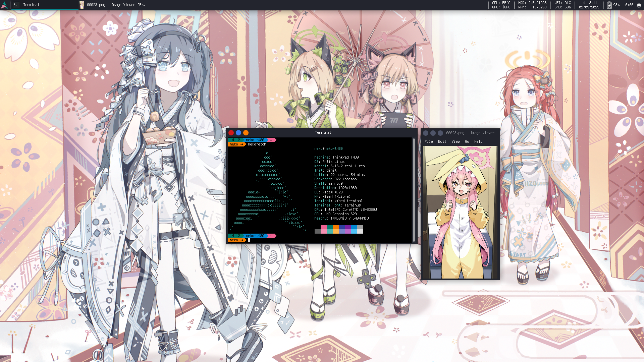Switch to the 00023.png Image Viewer taskbar button
The image size is (644, 362).
tap(116, 5)
